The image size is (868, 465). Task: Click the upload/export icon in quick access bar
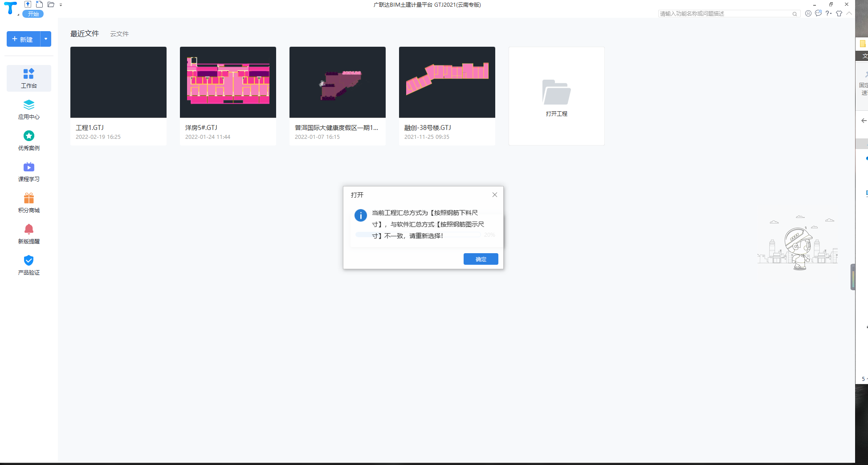[28, 4]
